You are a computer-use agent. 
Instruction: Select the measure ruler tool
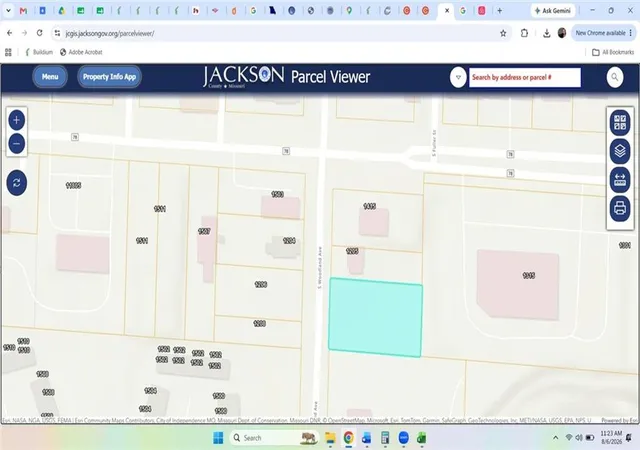pyautogui.click(x=620, y=180)
